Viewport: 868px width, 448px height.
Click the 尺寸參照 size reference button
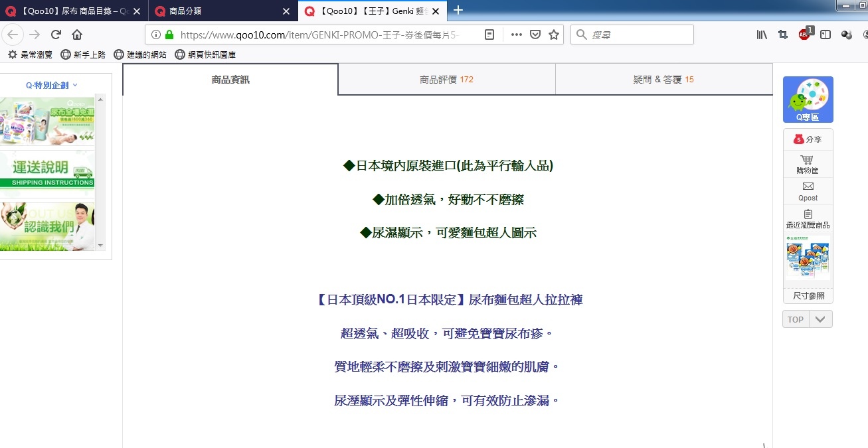coord(808,295)
